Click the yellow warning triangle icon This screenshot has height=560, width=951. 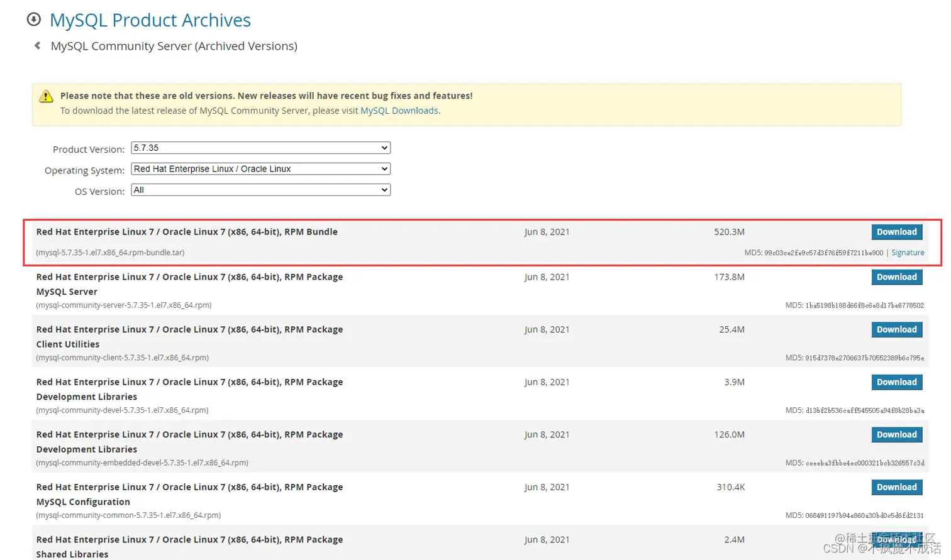(x=46, y=96)
